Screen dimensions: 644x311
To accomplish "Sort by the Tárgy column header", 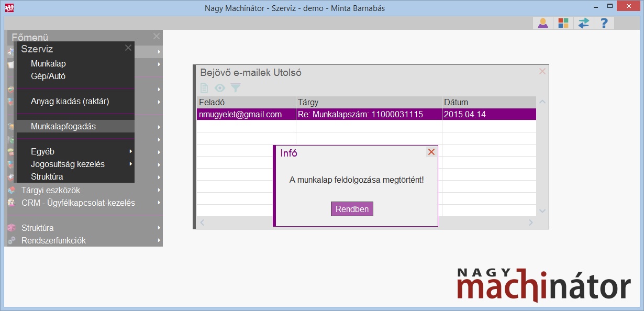I will [369, 102].
